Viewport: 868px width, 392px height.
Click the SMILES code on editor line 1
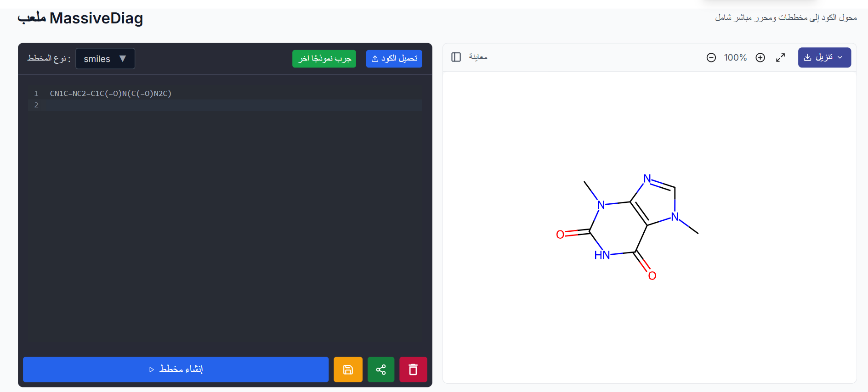111,94
